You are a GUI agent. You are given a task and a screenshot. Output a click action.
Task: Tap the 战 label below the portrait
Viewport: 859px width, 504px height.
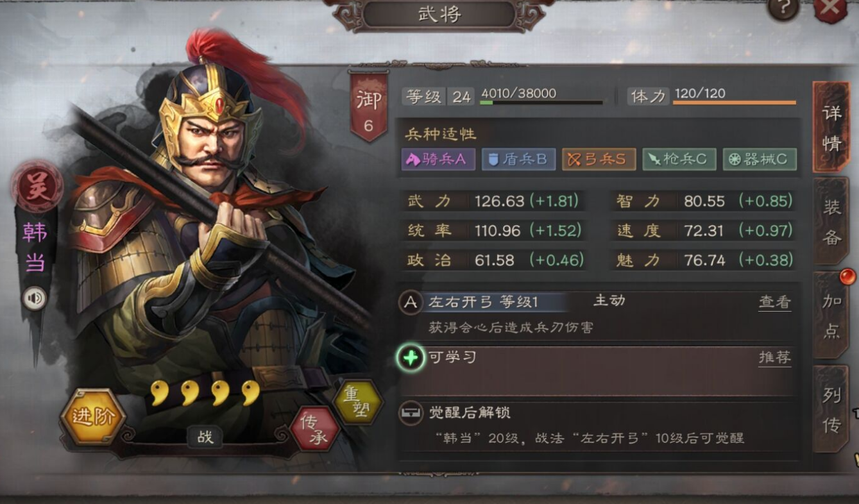tap(205, 437)
